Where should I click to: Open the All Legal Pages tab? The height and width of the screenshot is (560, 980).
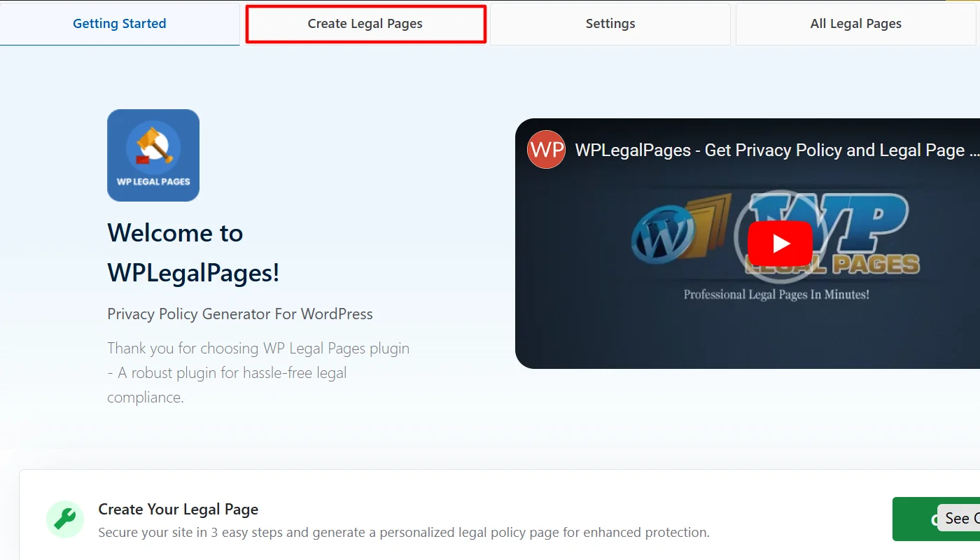855,23
